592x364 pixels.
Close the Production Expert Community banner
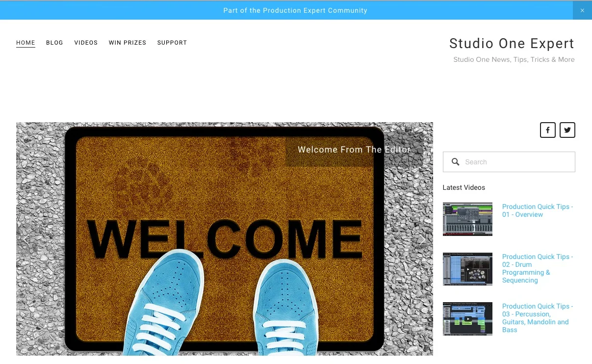point(582,10)
